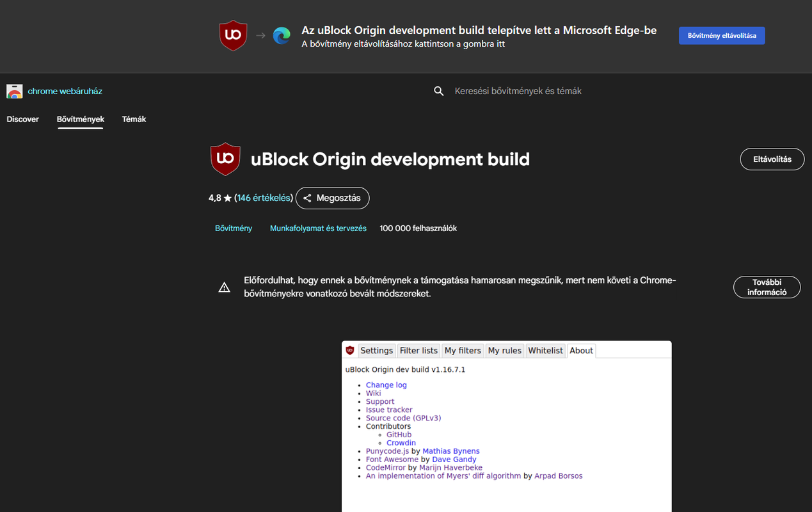Click the Dave Gandy link
Viewport: 812px width, 512px height.
[454, 460]
